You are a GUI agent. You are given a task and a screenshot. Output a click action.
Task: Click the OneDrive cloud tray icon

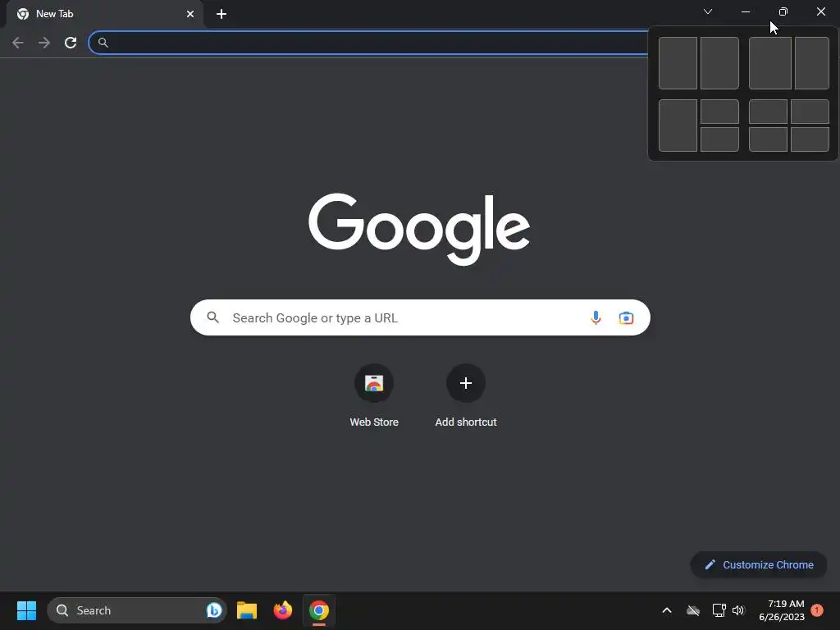point(693,610)
